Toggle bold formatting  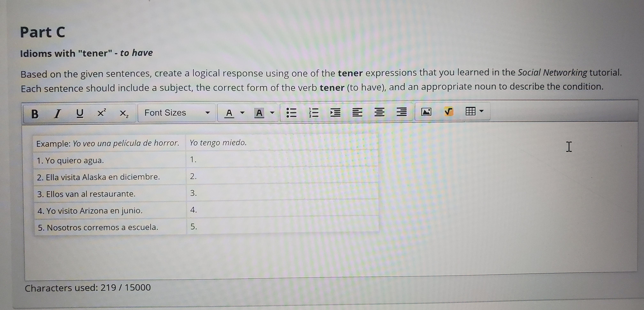[35, 114]
